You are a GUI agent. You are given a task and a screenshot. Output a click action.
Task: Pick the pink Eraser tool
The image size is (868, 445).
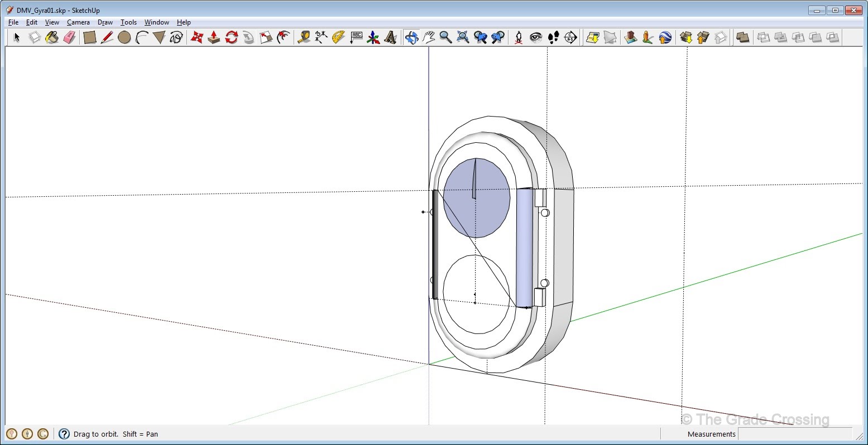point(69,37)
